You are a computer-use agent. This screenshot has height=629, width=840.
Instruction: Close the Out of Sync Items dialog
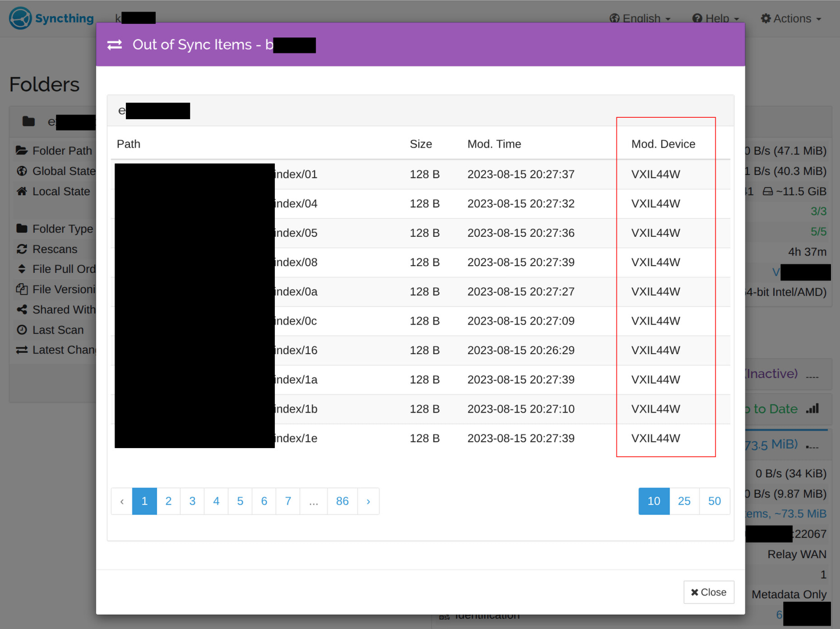(709, 592)
